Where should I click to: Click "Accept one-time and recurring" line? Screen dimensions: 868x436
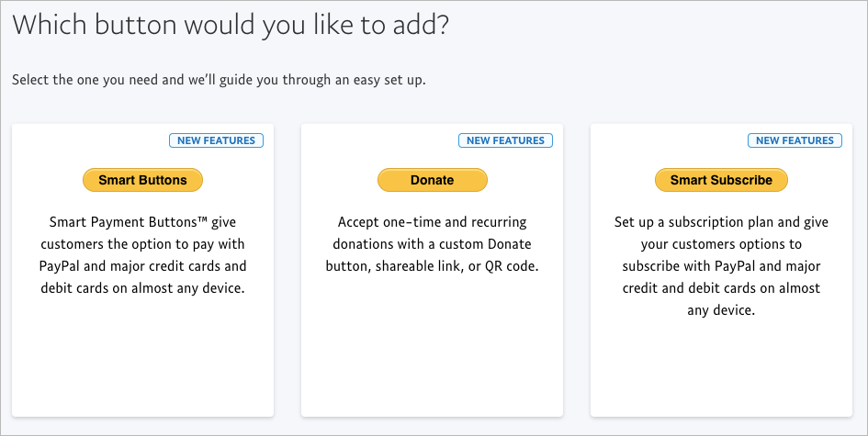(x=432, y=222)
